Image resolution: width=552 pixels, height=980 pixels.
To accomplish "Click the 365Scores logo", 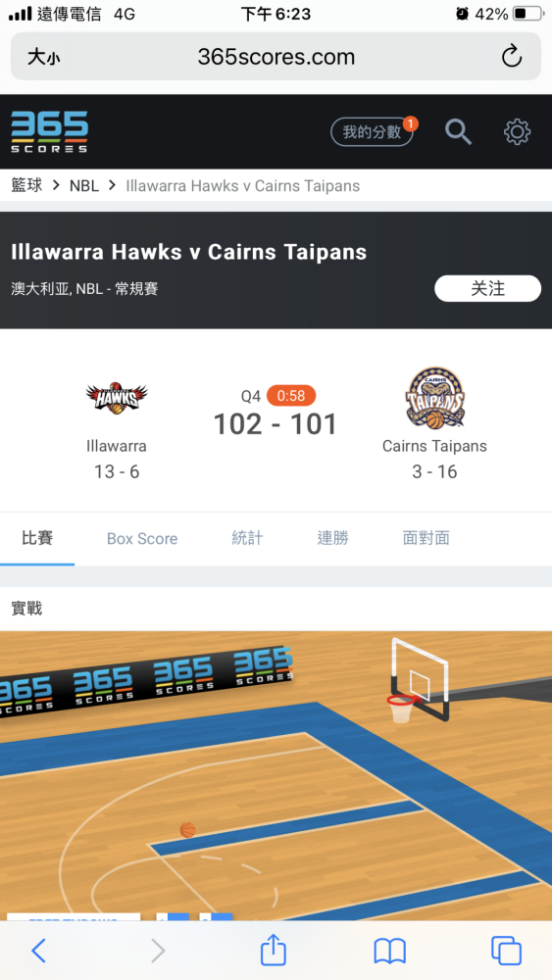I will [x=49, y=132].
